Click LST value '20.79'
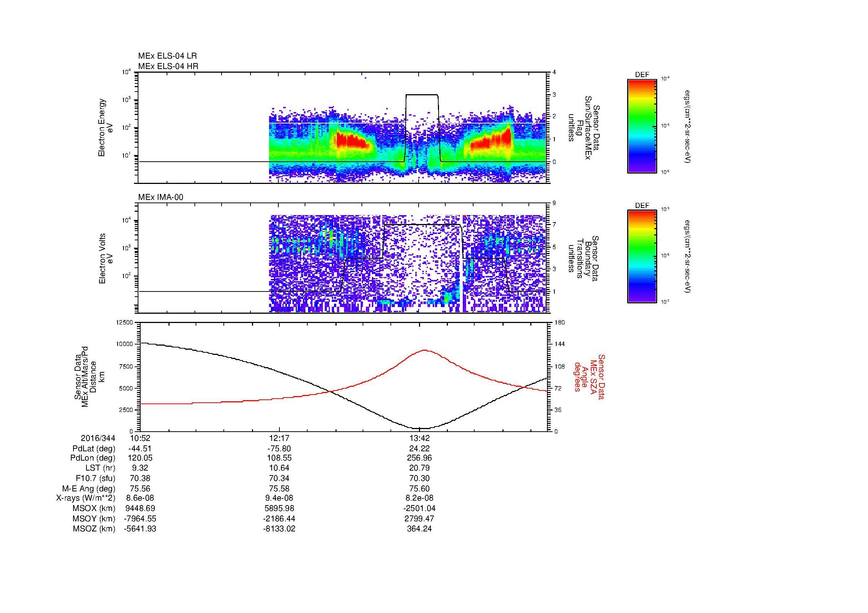 pyautogui.click(x=419, y=468)
